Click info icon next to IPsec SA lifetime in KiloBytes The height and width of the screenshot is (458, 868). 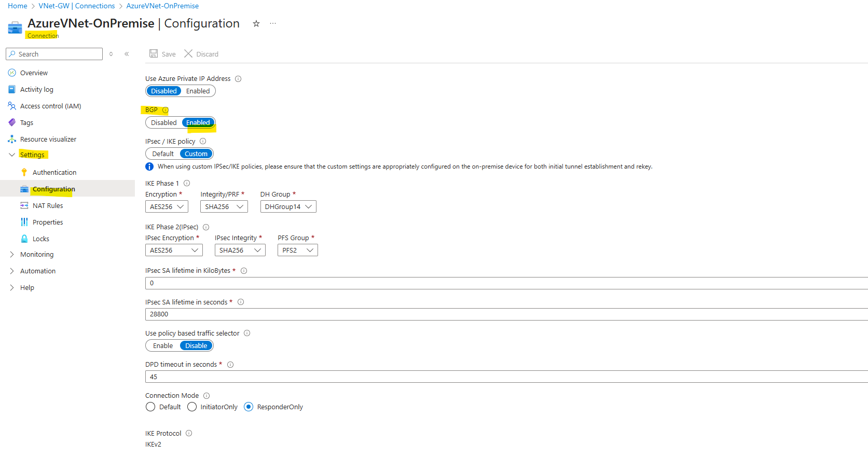tap(244, 271)
